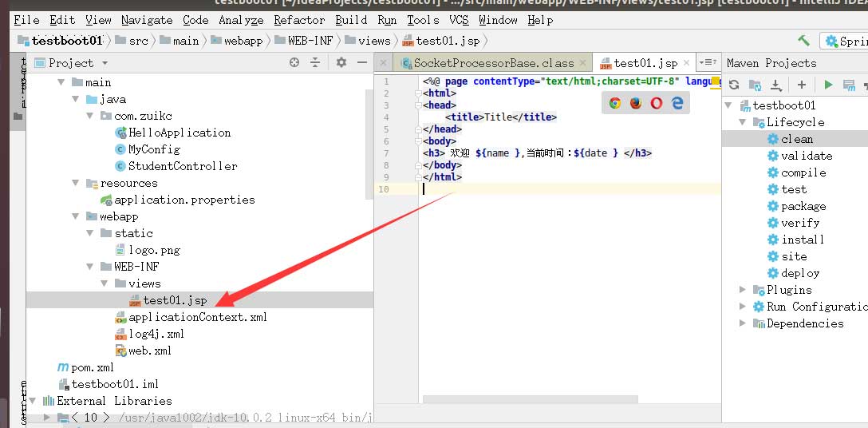Select applicationContext.xml in project tree

tap(198, 317)
